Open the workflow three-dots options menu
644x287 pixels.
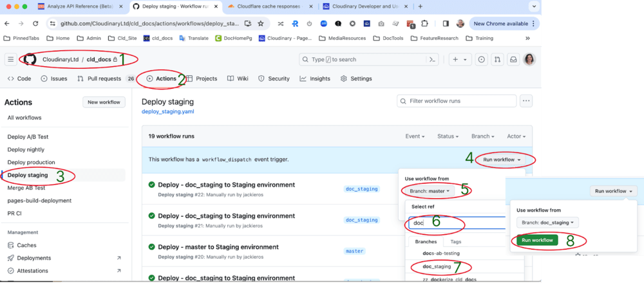(x=526, y=101)
